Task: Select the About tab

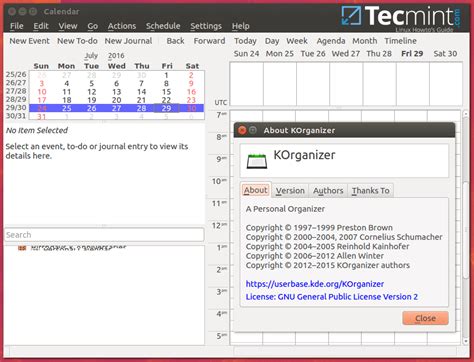Action: tap(256, 190)
